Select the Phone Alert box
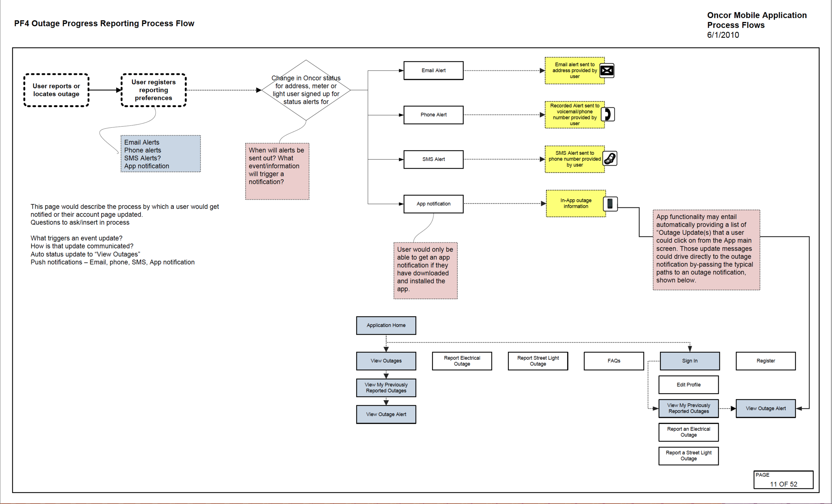The image size is (832, 504). coord(434,115)
